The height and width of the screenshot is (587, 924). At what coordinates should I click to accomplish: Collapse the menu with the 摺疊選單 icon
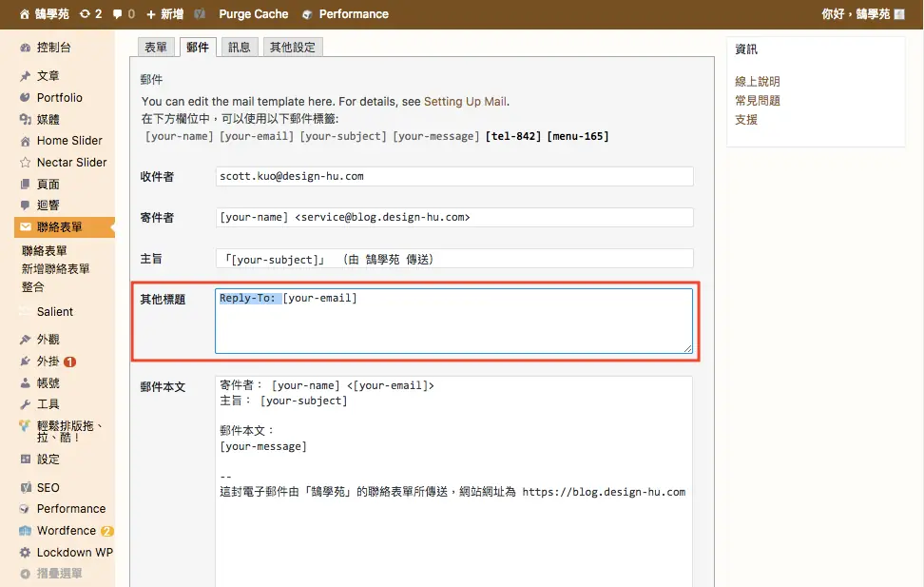[25, 574]
